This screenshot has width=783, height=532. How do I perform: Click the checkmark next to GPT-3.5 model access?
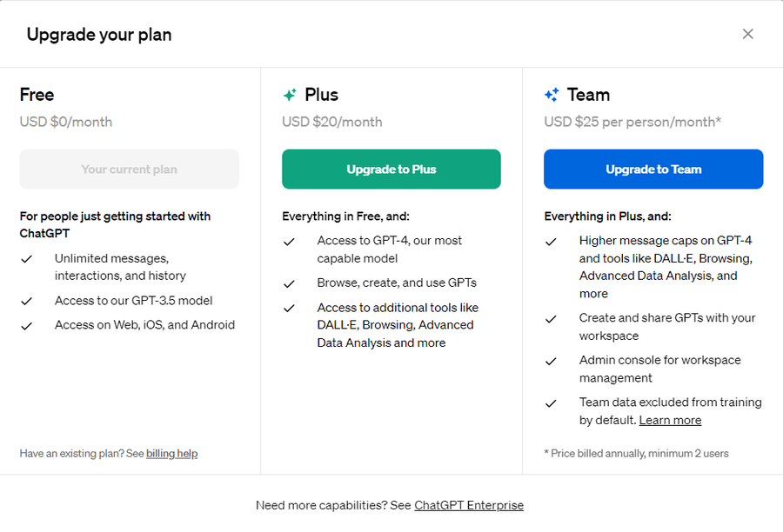click(x=27, y=300)
